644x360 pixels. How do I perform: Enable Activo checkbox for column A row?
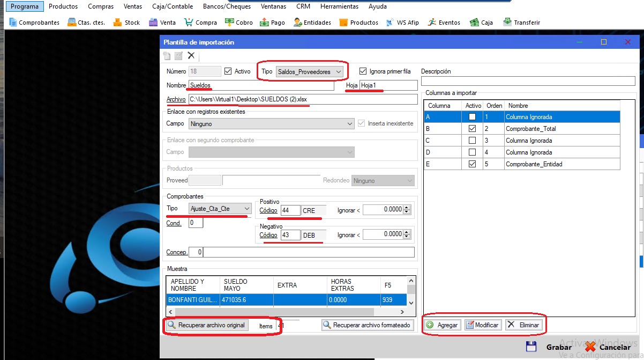point(472,117)
